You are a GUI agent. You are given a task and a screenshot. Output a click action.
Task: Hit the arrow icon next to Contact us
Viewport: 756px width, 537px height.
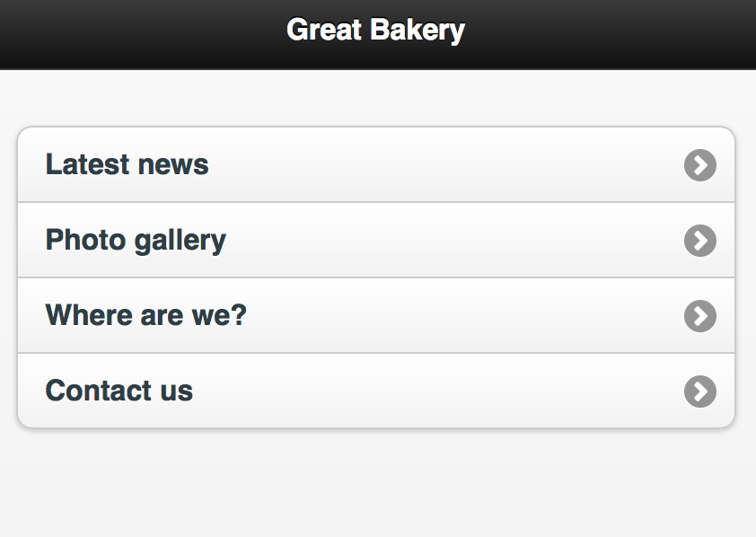coord(699,392)
